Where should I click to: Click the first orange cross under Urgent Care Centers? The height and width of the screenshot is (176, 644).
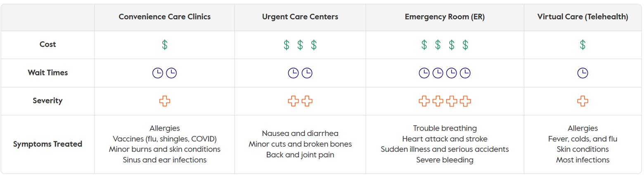(293, 101)
